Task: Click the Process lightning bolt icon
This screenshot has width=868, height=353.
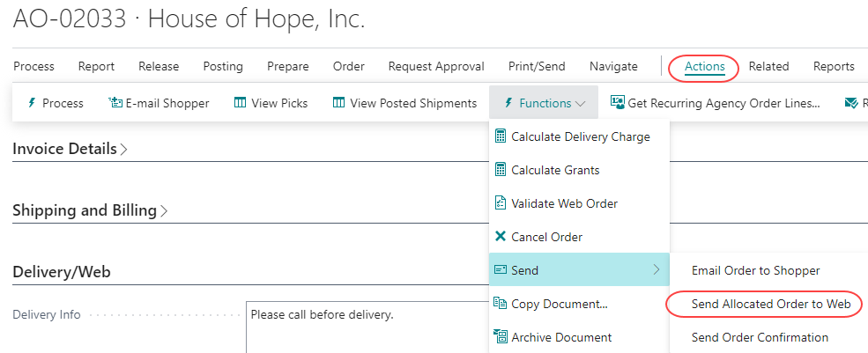Action: [33, 103]
